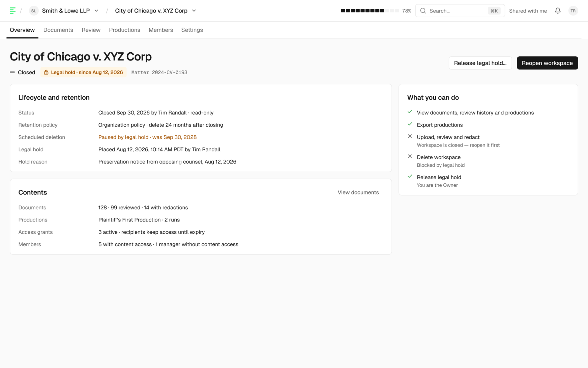The width and height of the screenshot is (588, 368).
Task: Click the ⌘K shortcut badge
Action: pyautogui.click(x=494, y=11)
